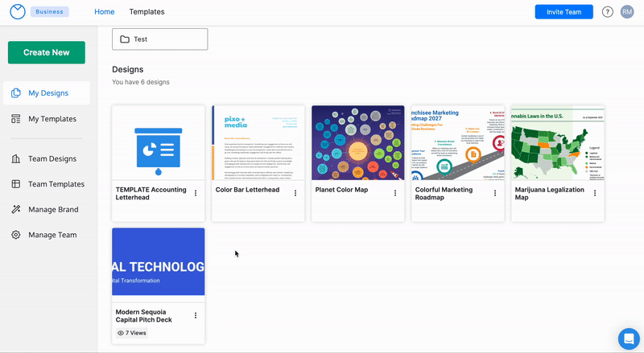
Task: Open options menu for Color Bar Letterhead
Action: coord(295,193)
